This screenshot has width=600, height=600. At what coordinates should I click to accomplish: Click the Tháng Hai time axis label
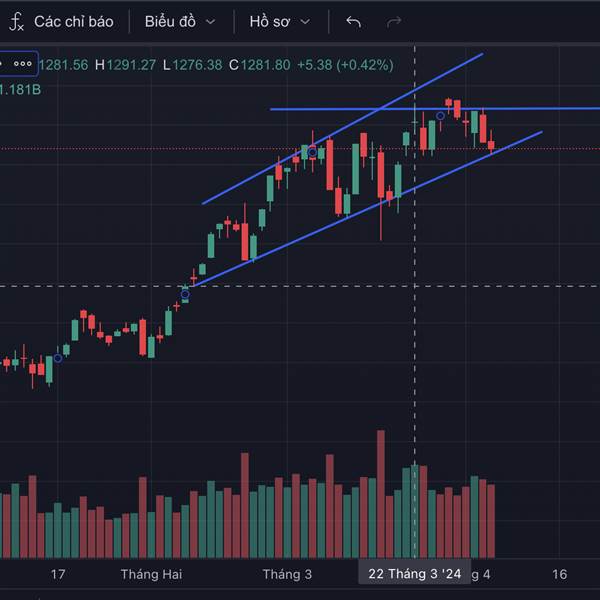[x=151, y=574]
